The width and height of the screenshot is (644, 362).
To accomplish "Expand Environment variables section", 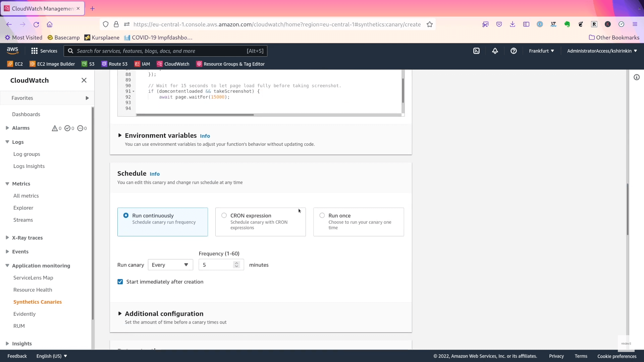I will coord(119,135).
